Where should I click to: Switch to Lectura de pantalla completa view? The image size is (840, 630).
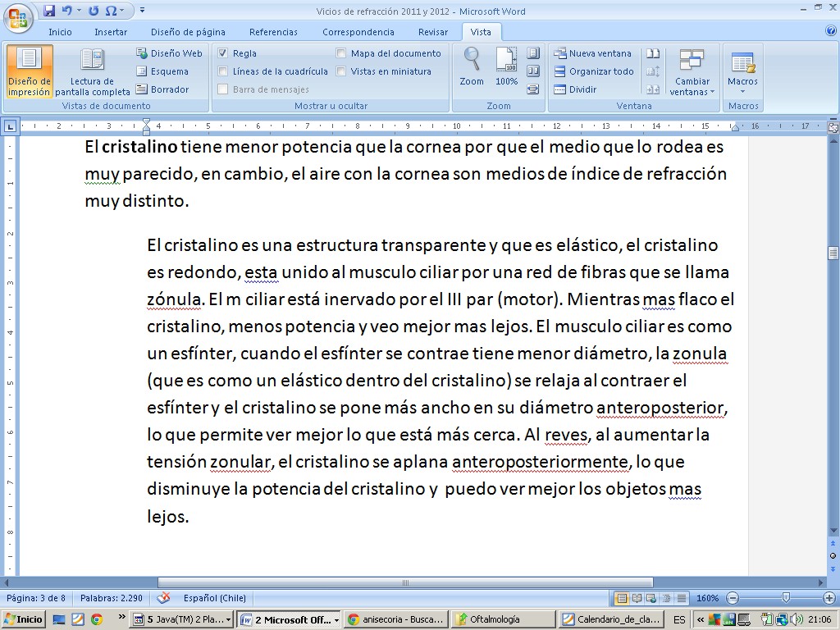[92, 71]
